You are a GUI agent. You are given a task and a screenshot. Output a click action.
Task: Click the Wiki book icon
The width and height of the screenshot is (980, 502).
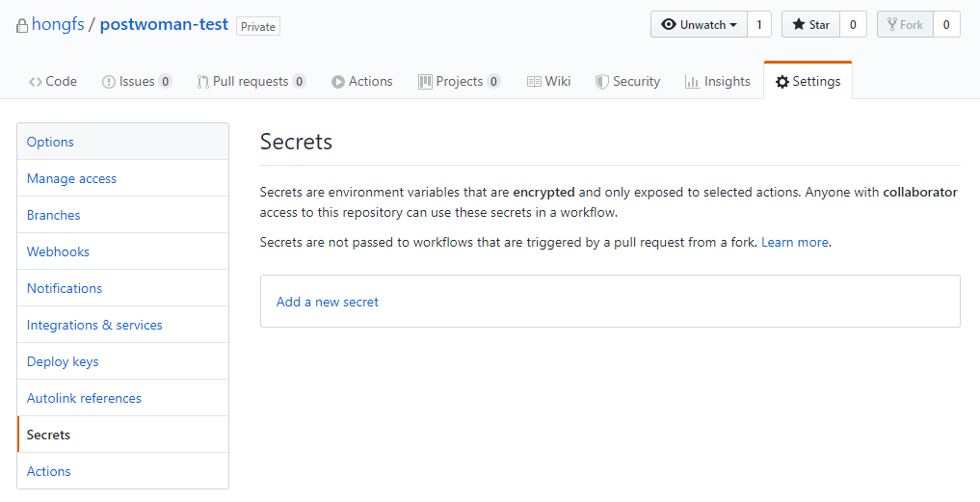[x=534, y=82]
